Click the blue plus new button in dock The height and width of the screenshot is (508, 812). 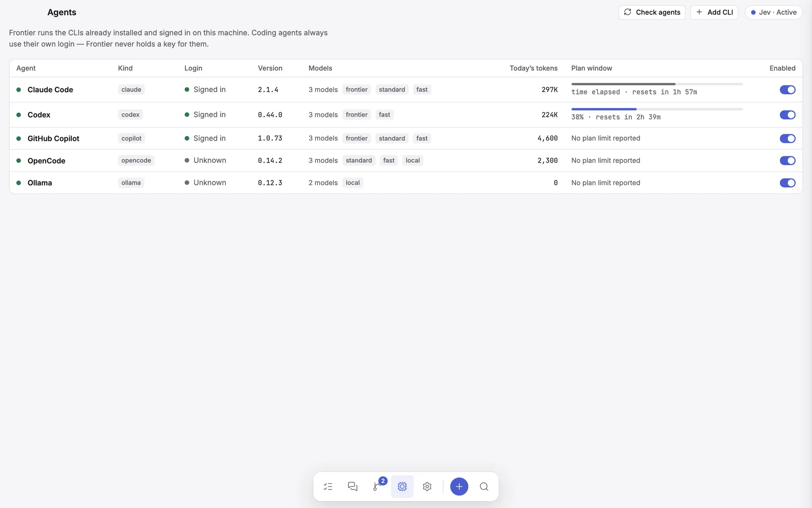point(459,486)
